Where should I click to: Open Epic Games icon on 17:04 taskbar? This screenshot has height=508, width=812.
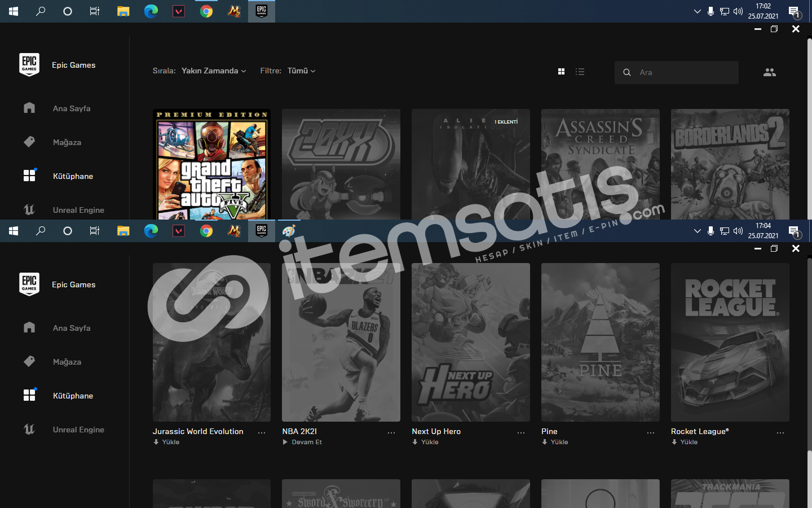click(x=262, y=231)
